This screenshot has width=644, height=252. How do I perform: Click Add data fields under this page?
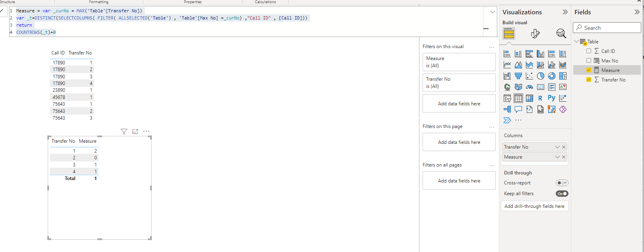pyautogui.click(x=459, y=142)
